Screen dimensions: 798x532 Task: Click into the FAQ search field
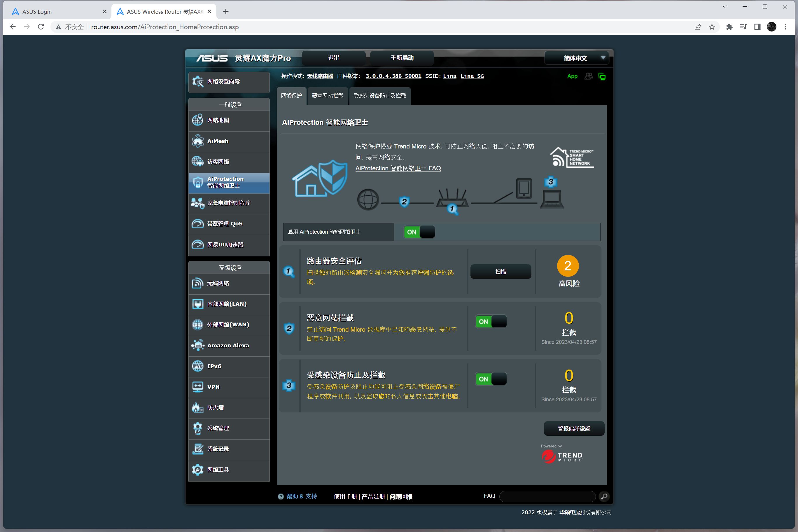(x=547, y=496)
